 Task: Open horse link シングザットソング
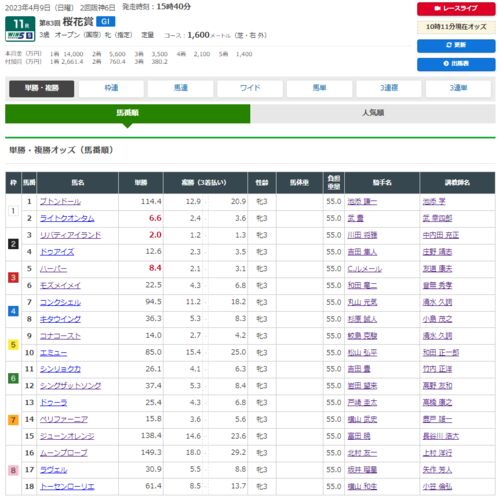(70, 386)
